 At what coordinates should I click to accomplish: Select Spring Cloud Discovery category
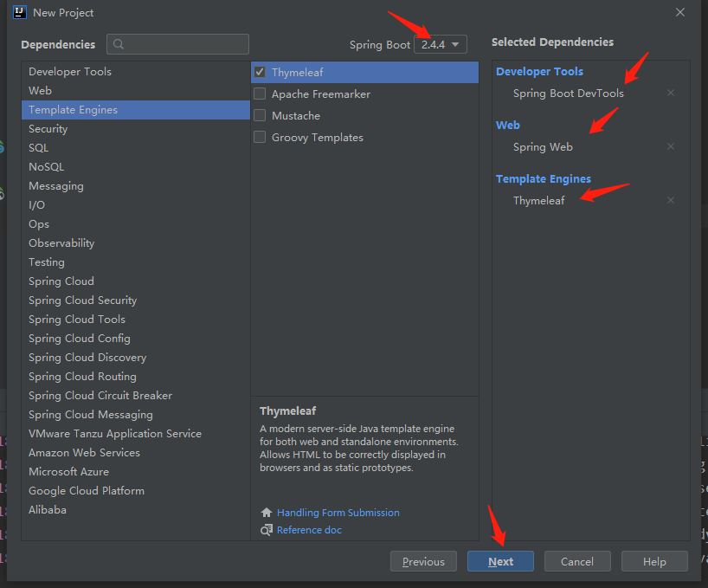136,358
